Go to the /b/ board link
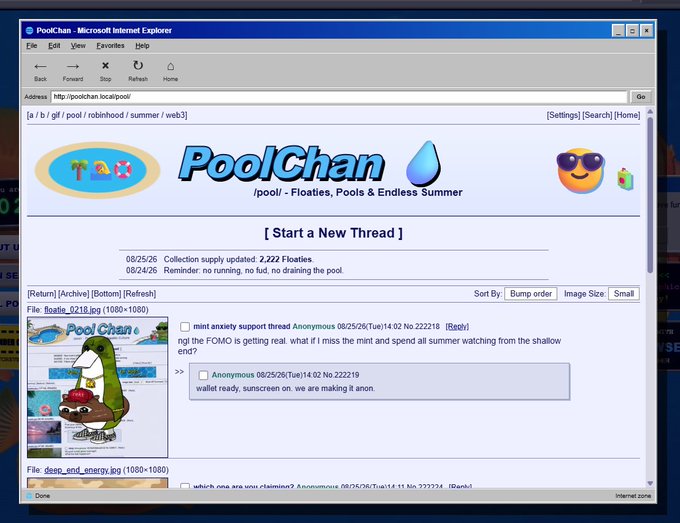 [42, 115]
